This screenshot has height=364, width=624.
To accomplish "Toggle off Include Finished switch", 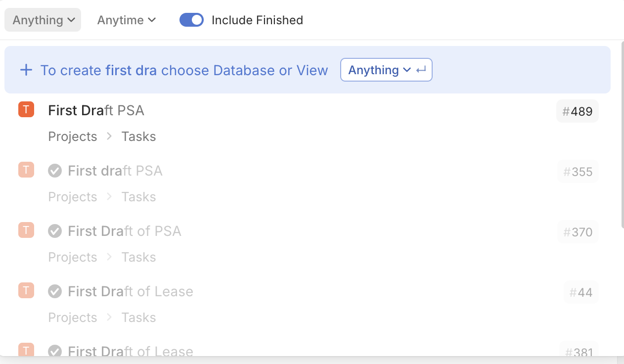I will click(191, 20).
